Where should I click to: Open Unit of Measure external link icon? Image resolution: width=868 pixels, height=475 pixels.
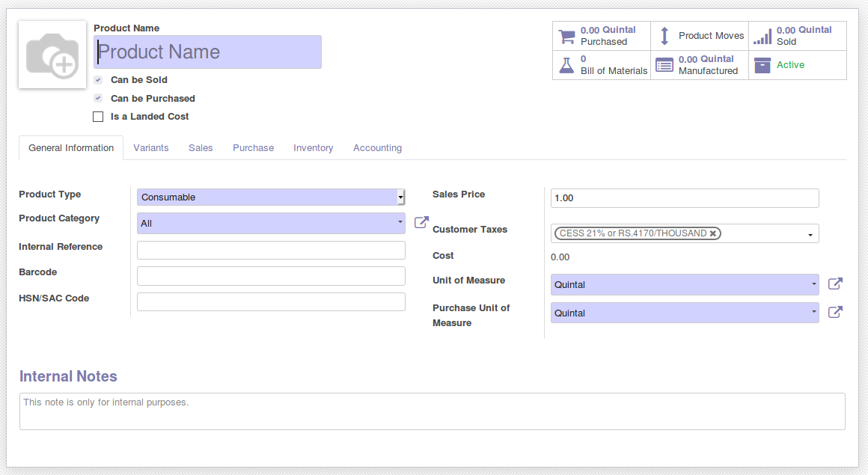click(x=835, y=284)
